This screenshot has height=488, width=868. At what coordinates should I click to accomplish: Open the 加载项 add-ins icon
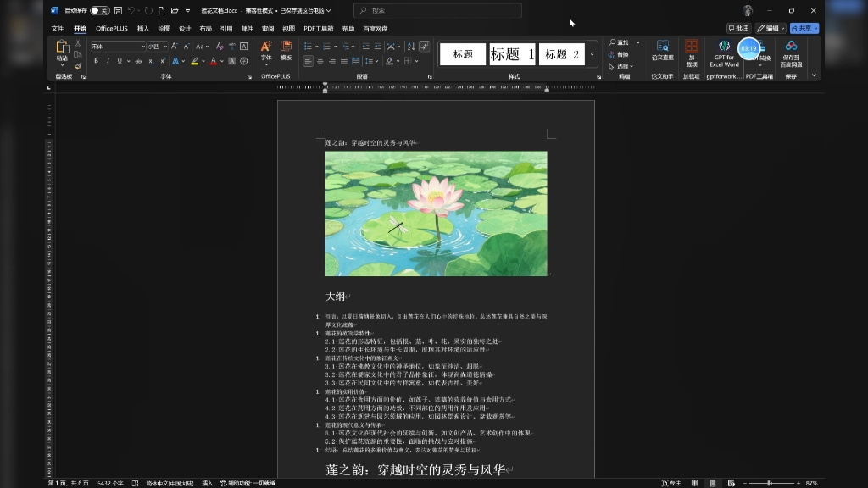click(692, 53)
